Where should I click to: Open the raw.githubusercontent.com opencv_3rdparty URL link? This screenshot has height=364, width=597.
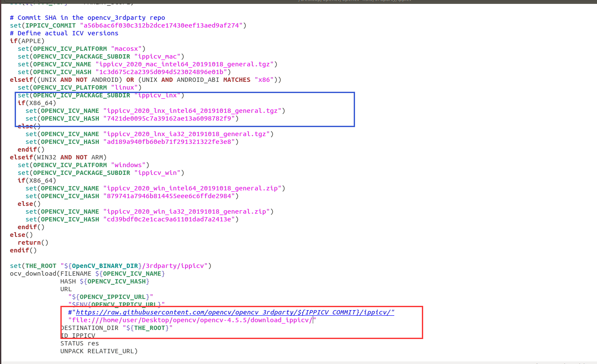(235, 312)
